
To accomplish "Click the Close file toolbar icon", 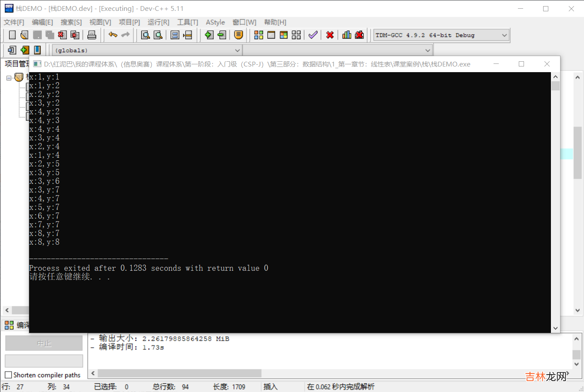I will coord(63,35).
